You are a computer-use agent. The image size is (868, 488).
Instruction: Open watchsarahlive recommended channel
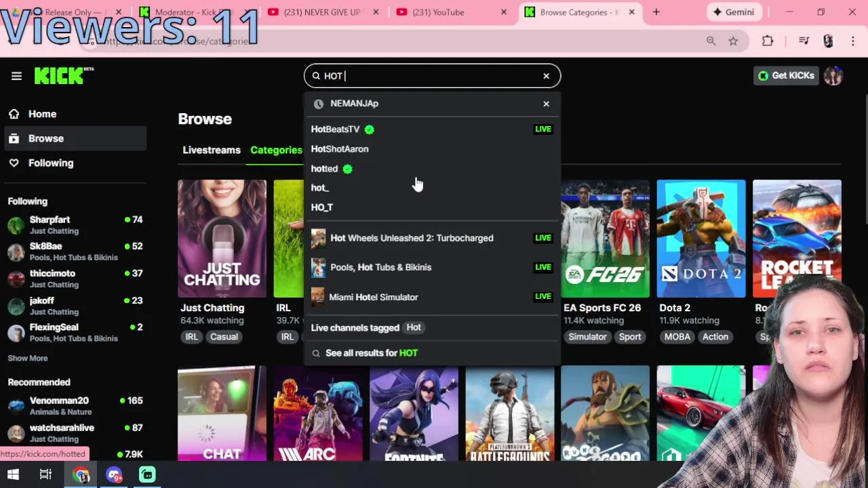[75, 433]
